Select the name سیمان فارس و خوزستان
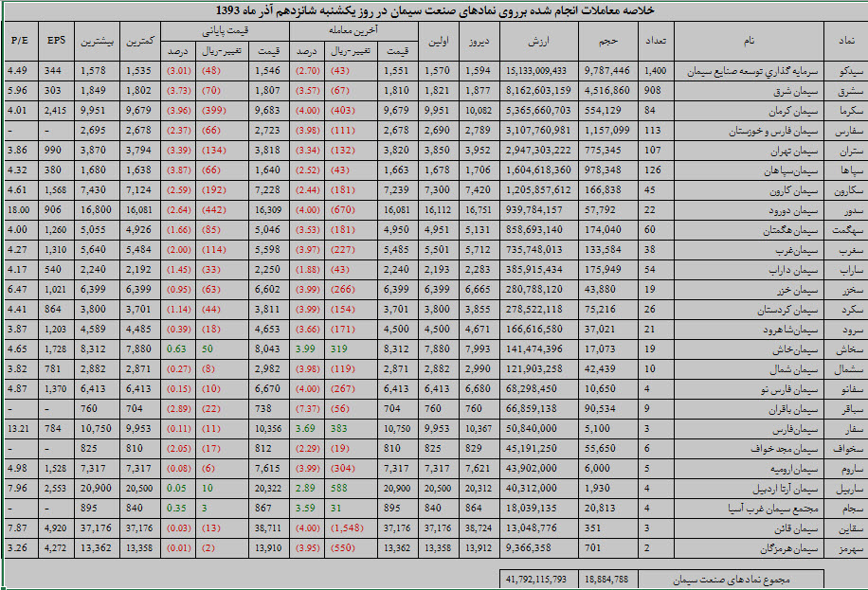868x590 pixels. 773,132
